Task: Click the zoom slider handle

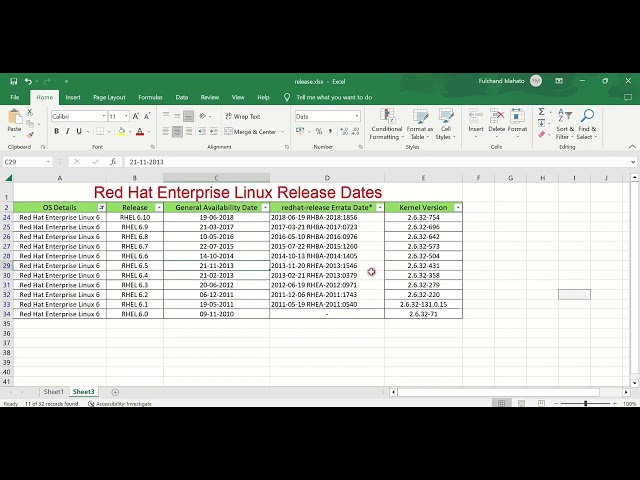Action: tap(585, 403)
